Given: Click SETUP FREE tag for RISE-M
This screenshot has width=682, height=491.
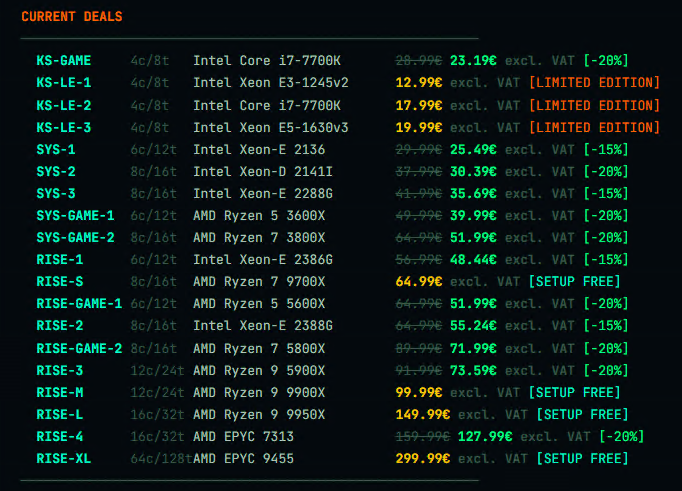Looking at the screenshot, I should click(578, 391).
